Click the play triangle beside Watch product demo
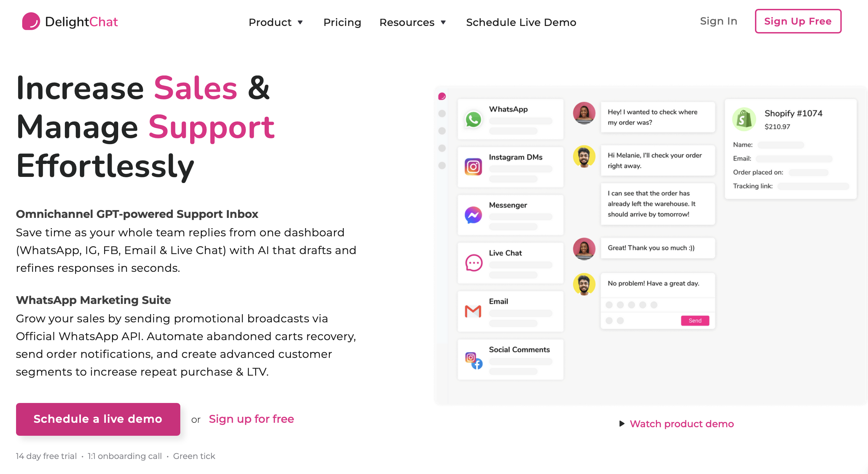The image size is (868, 474). pyautogui.click(x=622, y=424)
